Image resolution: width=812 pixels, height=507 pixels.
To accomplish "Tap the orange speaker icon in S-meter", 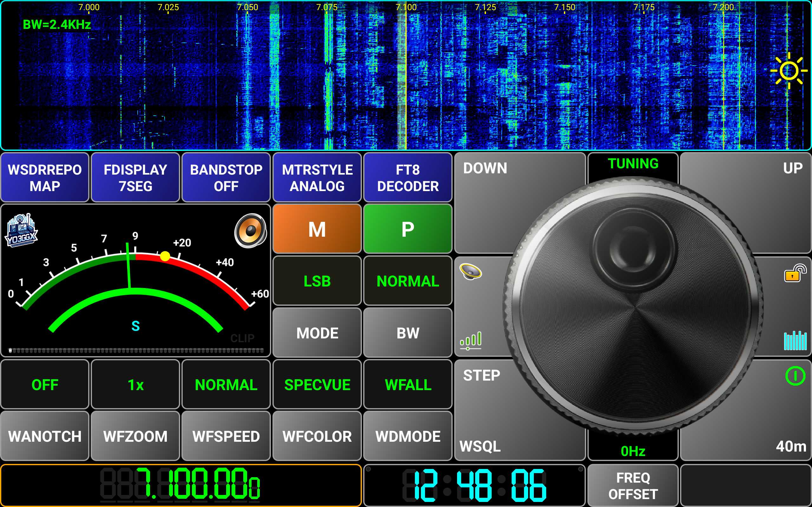I will pyautogui.click(x=250, y=231).
